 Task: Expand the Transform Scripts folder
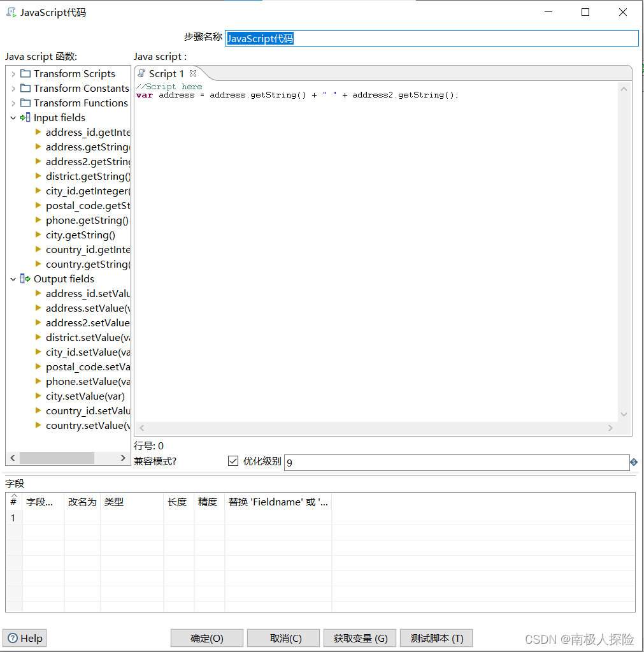[13, 74]
